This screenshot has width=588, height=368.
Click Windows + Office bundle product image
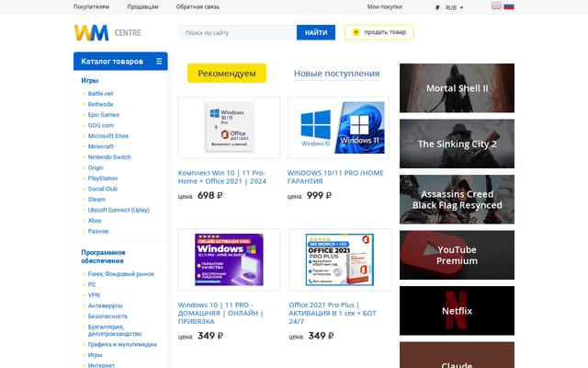[x=229, y=128]
